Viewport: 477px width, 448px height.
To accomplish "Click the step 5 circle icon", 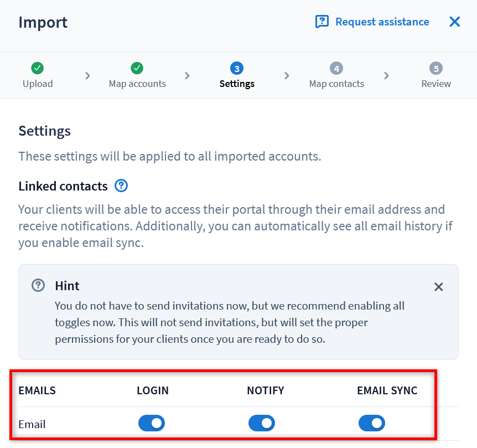I will click(x=436, y=68).
